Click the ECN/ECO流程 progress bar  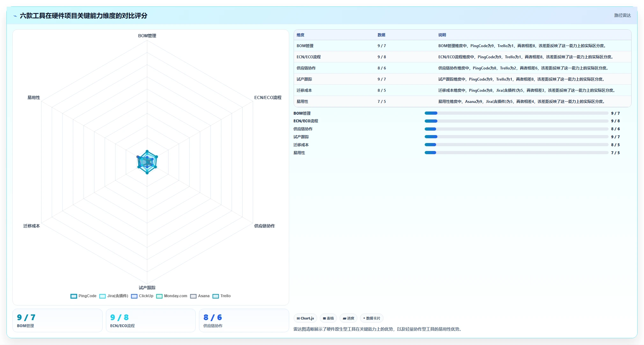(x=516, y=121)
